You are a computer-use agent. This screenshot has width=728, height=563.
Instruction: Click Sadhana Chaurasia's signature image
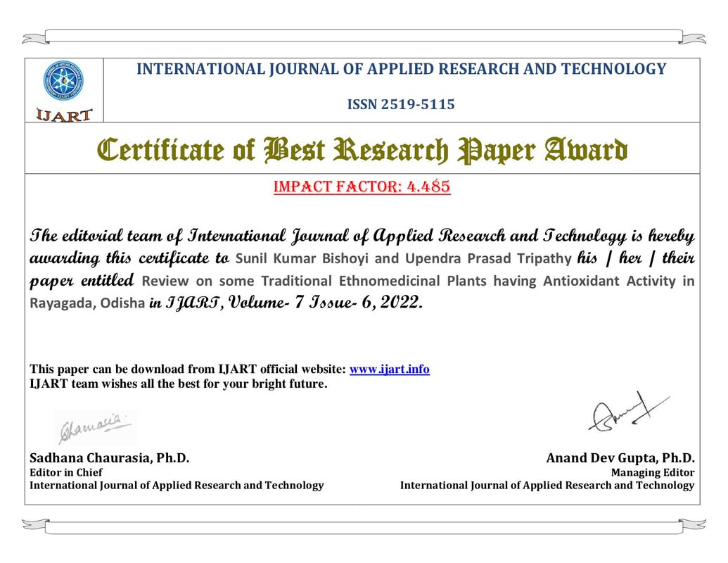pos(95,427)
